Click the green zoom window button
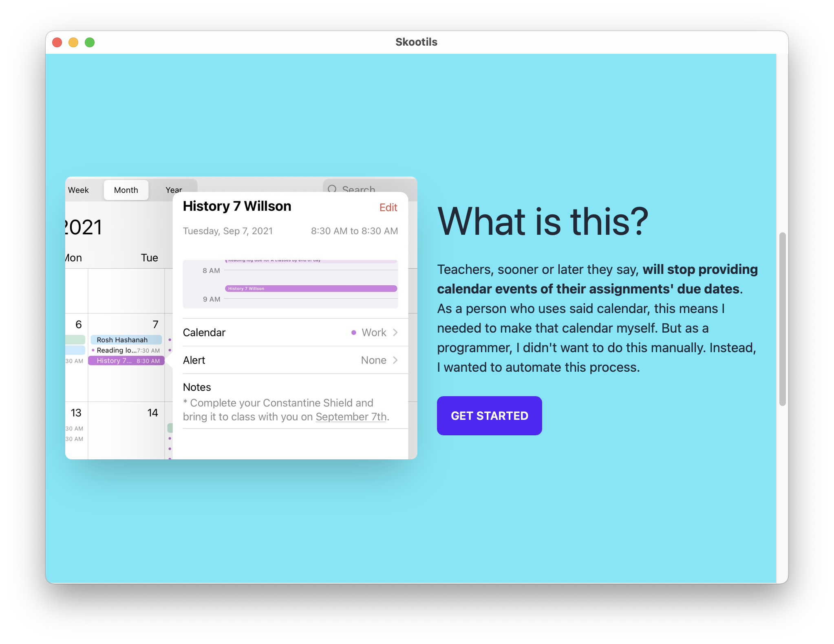This screenshot has height=644, width=834. tap(90, 42)
